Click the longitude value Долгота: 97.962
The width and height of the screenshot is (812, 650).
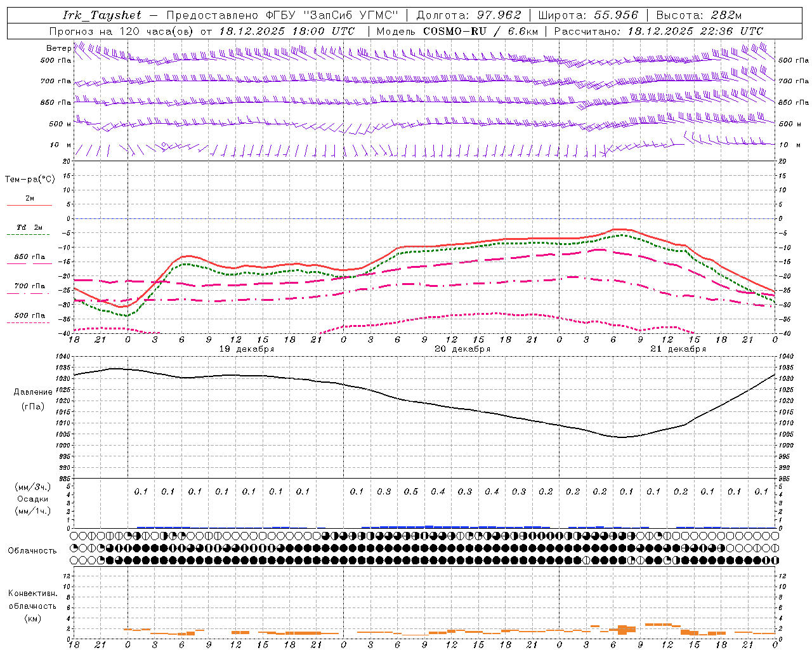[469, 15]
